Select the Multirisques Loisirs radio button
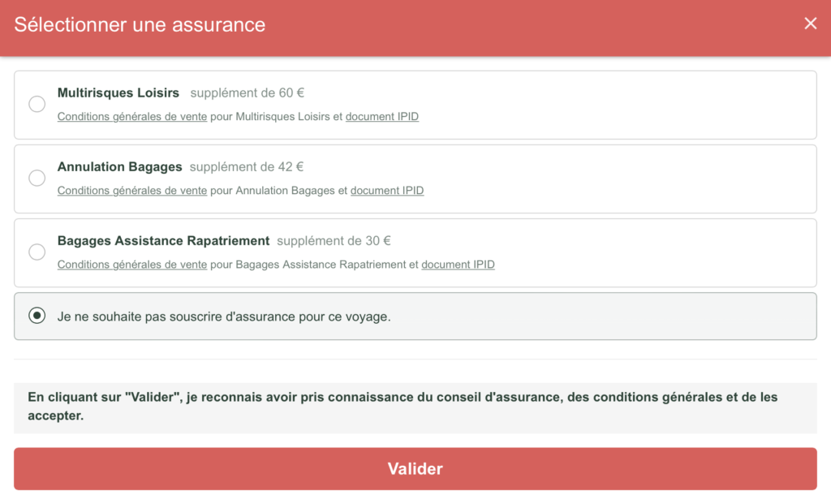Screen dimensions: 831x504 point(37,104)
